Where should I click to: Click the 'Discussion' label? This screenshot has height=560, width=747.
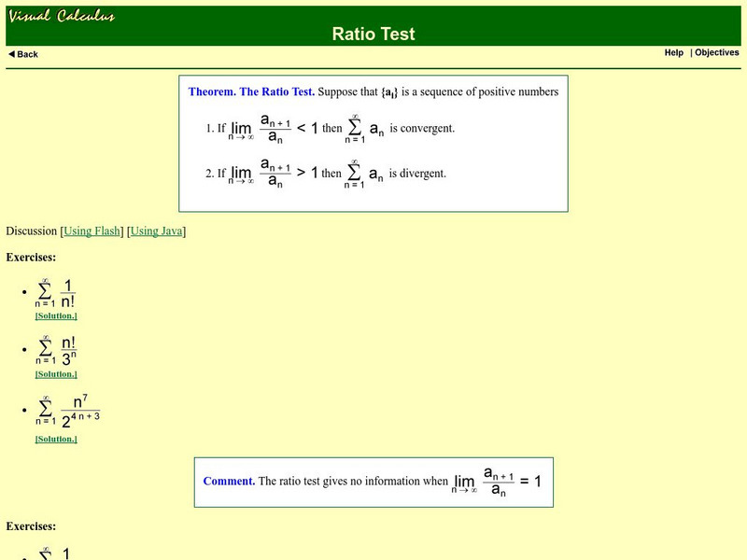point(32,231)
